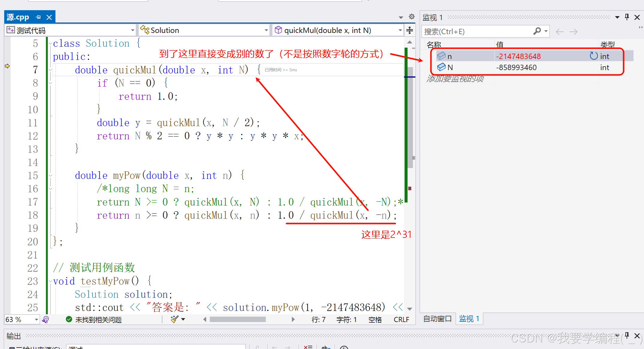The width and height of the screenshot is (644, 349).
Task: Click the split editor window icon
Action: pos(410,30)
